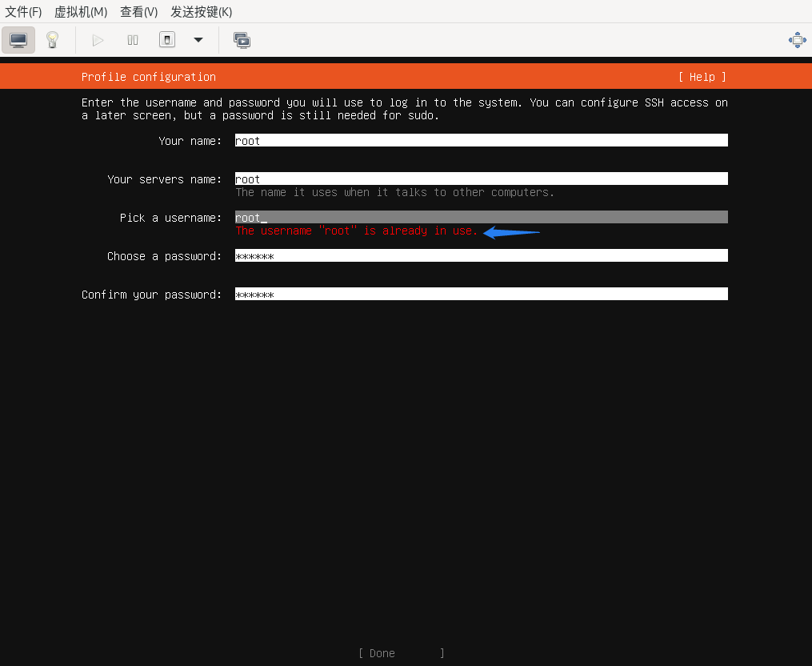Focus the Choose a password field
812x666 pixels.
click(481, 255)
